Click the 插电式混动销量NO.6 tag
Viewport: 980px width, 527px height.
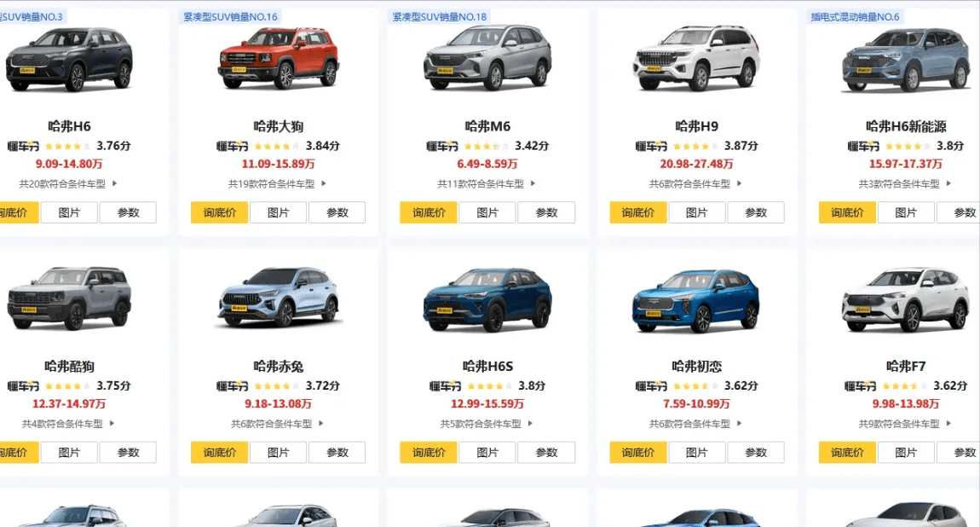tap(855, 17)
